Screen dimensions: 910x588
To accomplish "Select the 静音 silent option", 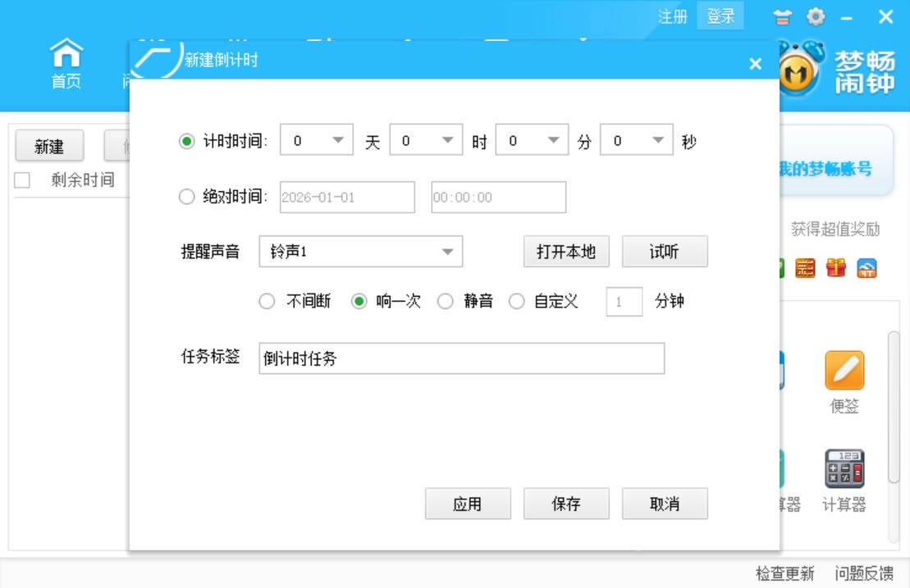I will (x=446, y=301).
